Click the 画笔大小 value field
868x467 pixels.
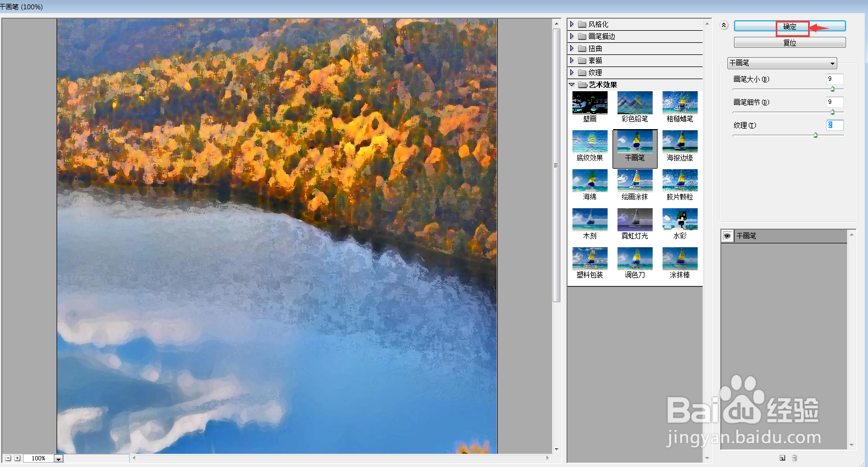(x=834, y=79)
